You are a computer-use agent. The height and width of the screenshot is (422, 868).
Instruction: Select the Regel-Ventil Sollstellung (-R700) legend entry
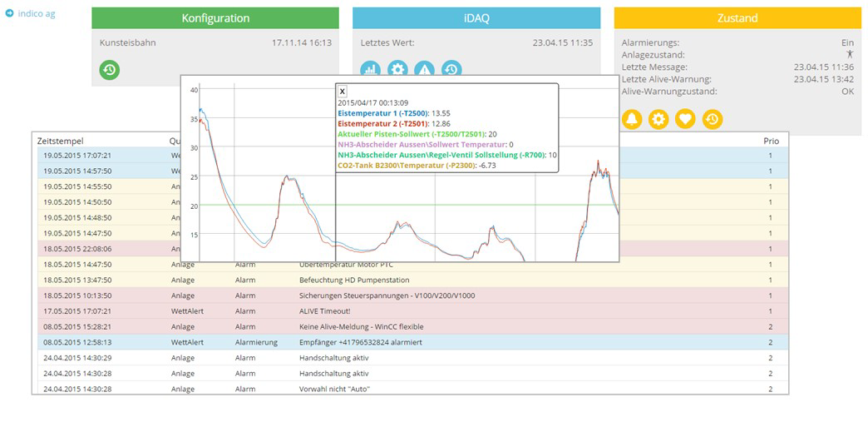447,155
